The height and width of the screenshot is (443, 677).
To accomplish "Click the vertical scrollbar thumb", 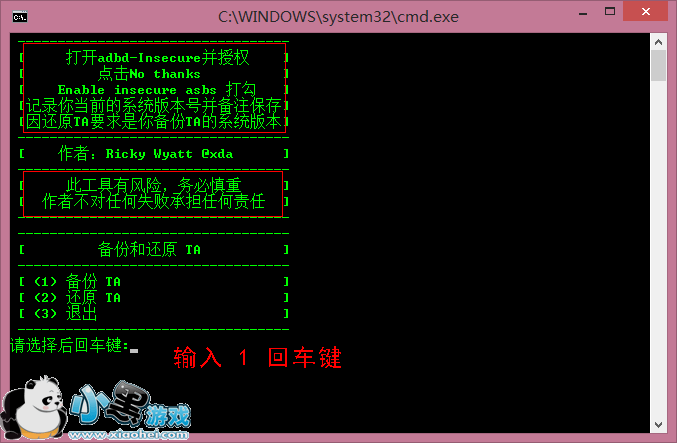I will tap(658, 65).
